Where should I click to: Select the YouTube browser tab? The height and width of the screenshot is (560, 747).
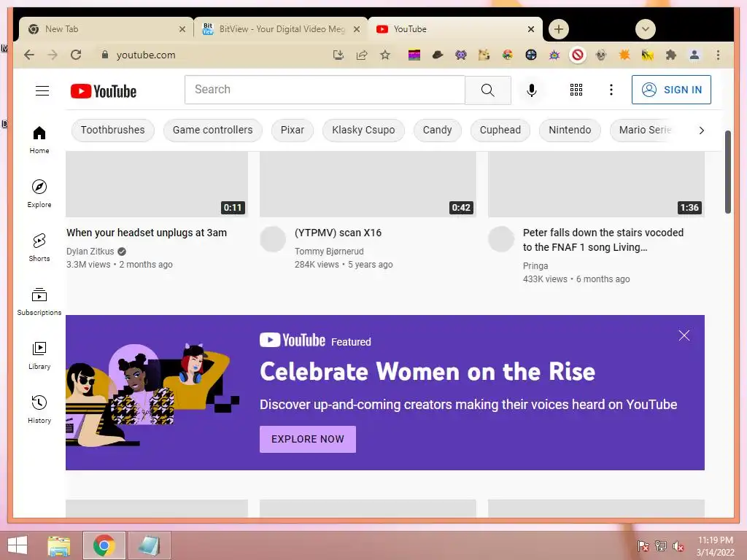coord(455,29)
